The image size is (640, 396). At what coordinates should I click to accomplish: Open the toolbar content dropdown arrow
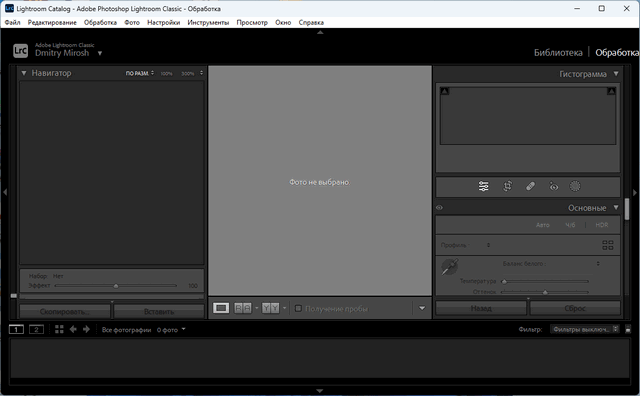(x=422, y=308)
